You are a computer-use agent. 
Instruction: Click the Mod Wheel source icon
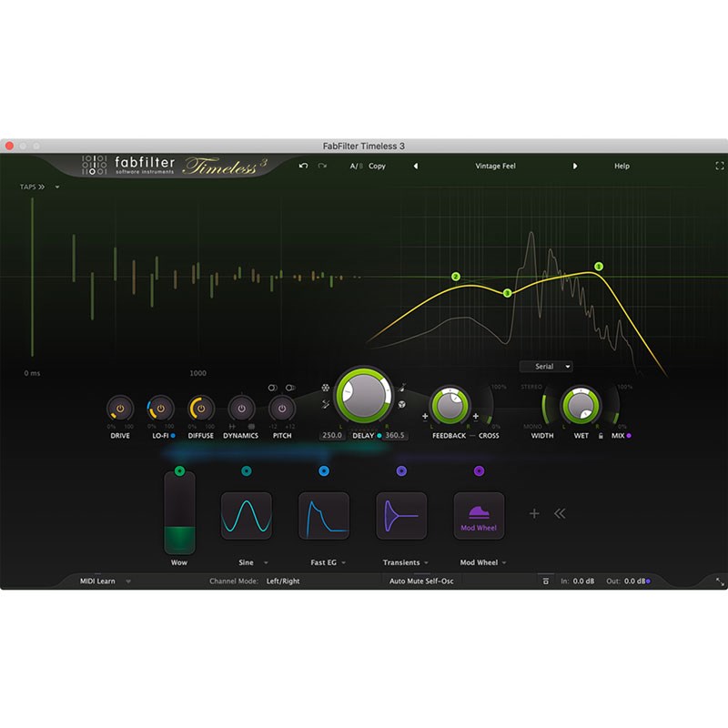point(479,516)
